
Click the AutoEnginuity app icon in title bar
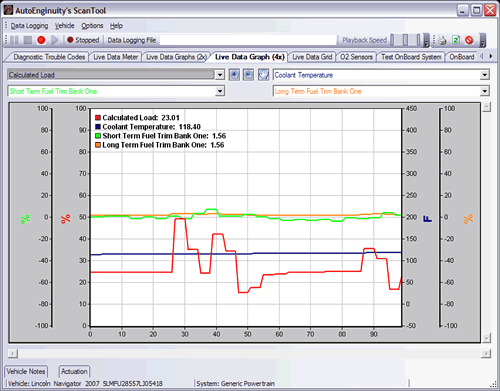pyautogui.click(x=8, y=10)
